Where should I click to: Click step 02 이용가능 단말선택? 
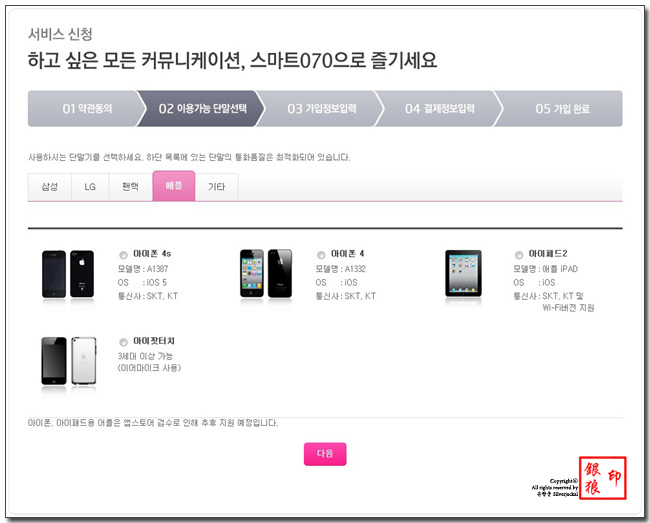pos(201,109)
